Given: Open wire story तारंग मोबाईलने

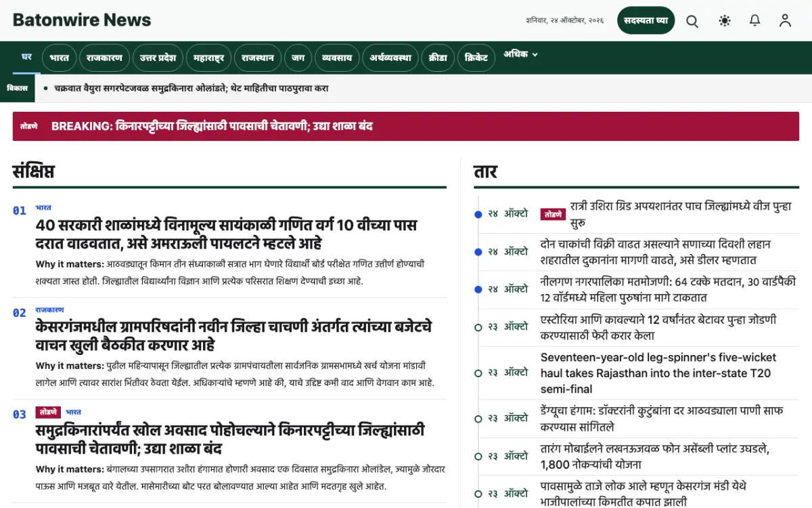Looking at the screenshot, I should click(655, 457).
